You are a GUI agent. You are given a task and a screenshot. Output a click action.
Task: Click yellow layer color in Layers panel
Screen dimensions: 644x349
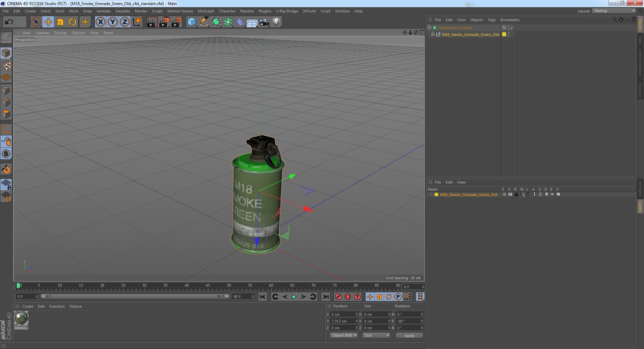coord(436,195)
